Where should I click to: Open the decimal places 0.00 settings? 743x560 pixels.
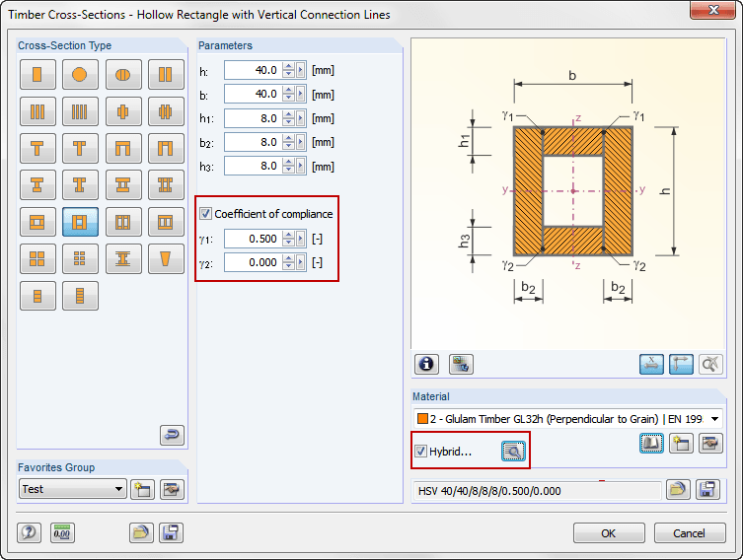[62, 532]
